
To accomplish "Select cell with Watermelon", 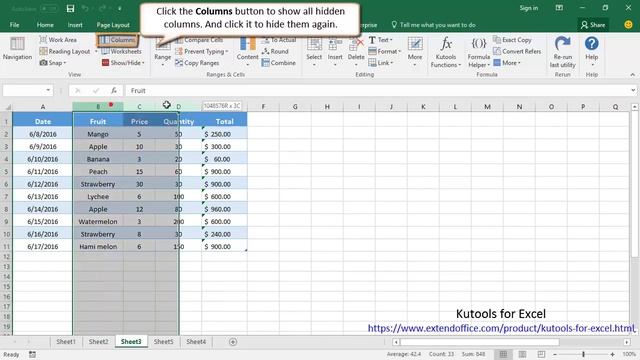I will [98, 221].
